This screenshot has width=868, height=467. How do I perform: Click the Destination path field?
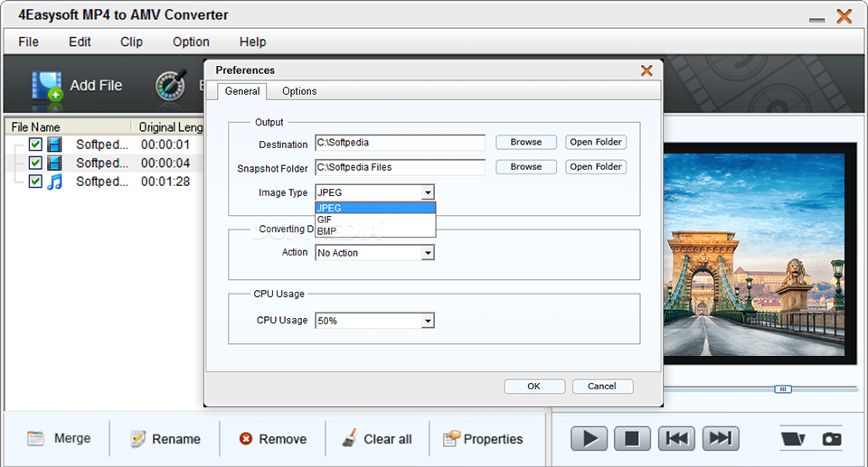click(x=401, y=143)
